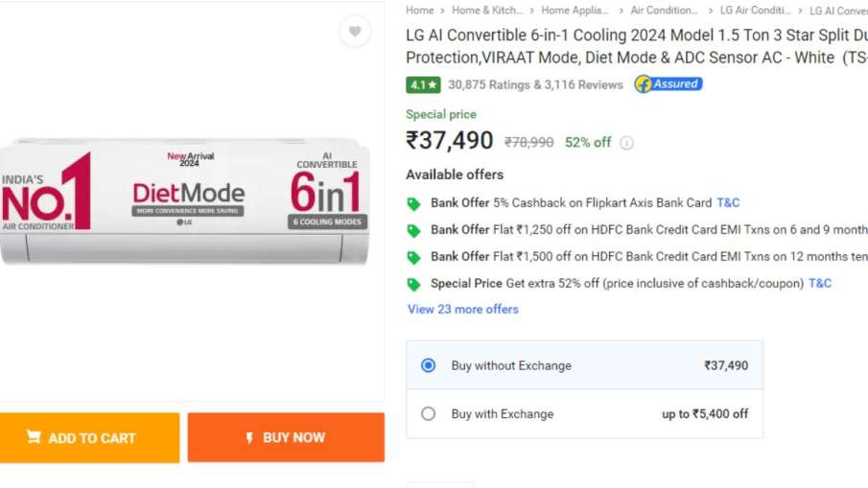Screen dimensions: 868x488
Task: Select the Buy with Exchange radio button
Action: tap(429, 414)
